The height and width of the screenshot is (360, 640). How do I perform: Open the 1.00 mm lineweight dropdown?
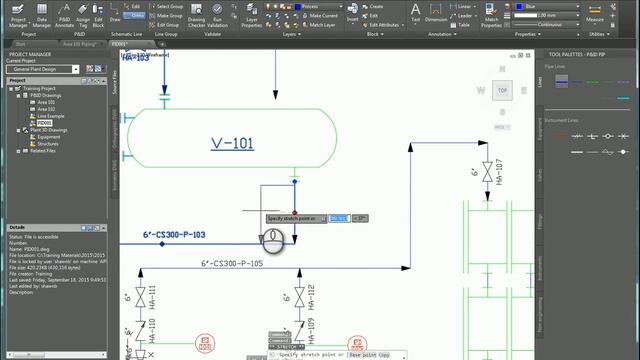pos(547,16)
